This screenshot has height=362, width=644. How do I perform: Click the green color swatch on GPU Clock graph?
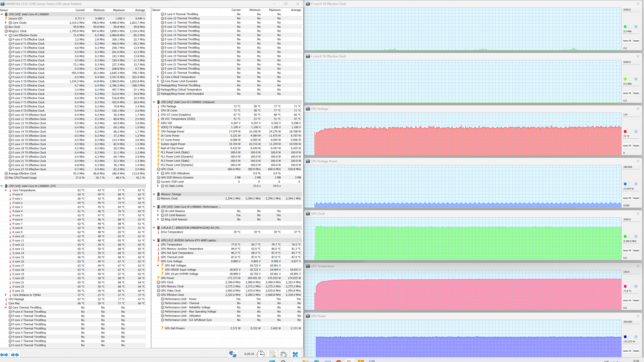pos(625,236)
